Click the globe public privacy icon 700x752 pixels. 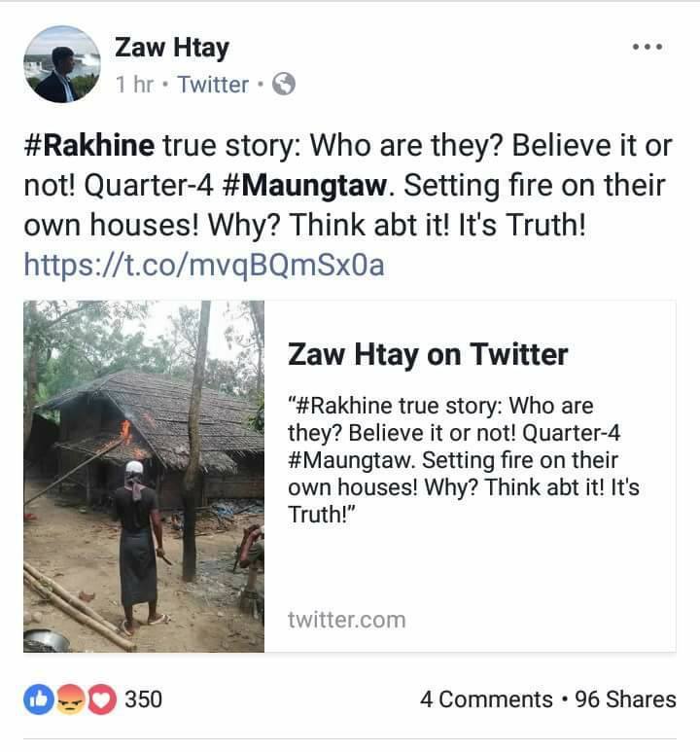coord(284,85)
